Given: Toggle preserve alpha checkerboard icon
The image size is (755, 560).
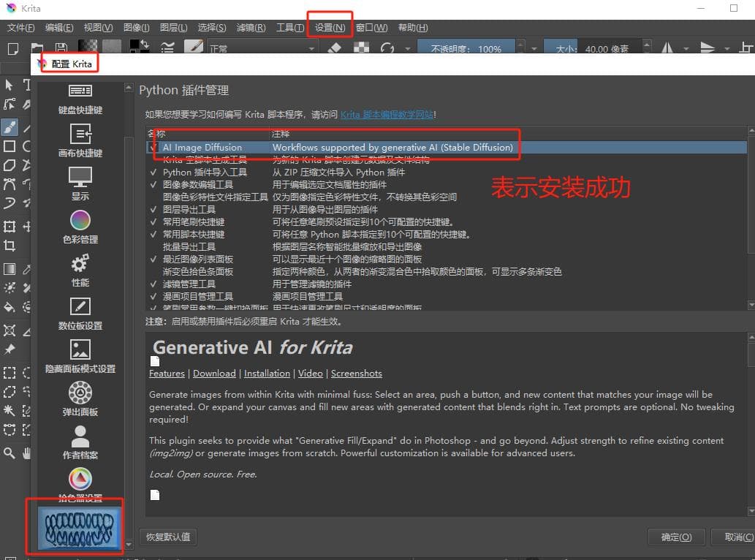Looking at the screenshot, I should point(361,48).
